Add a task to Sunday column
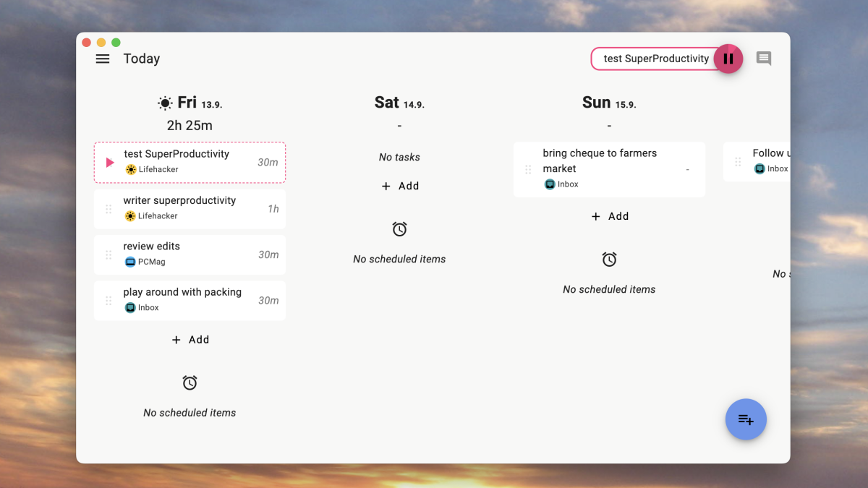The width and height of the screenshot is (868, 488). [610, 216]
